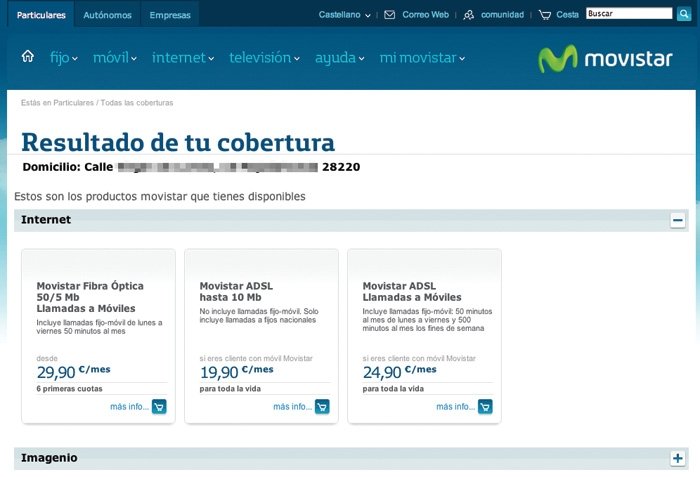The image size is (700, 477).
Task: Click the search magnifier button
Action: tap(683, 14)
